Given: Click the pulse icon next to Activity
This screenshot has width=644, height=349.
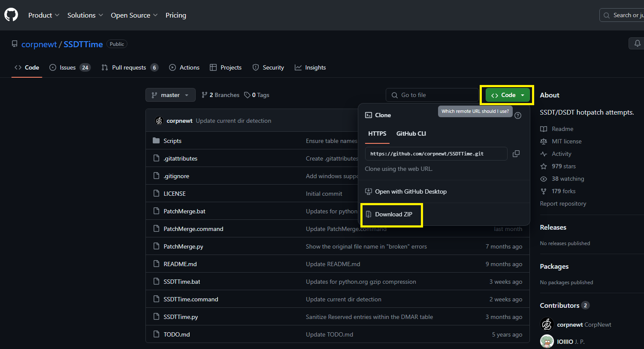Looking at the screenshot, I should [x=544, y=154].
